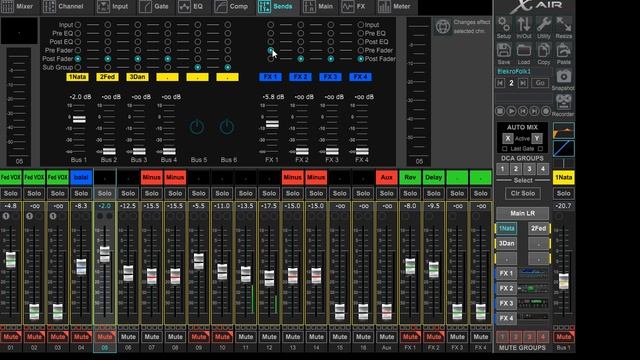Tick the left Last Gate checkbox
The width and height of the screenshot is (640, 360).
click(504, 149)
